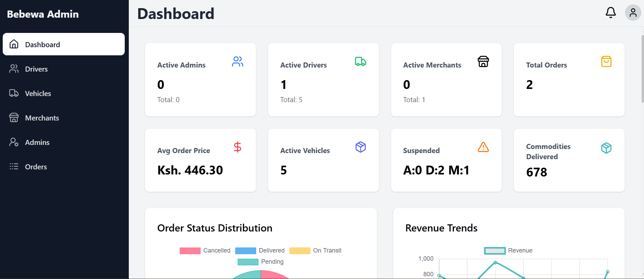The width and height of the screenshot is (644, 279).
Task: Click the Total Orders shopping bag icon
Action: pos(606,61)
